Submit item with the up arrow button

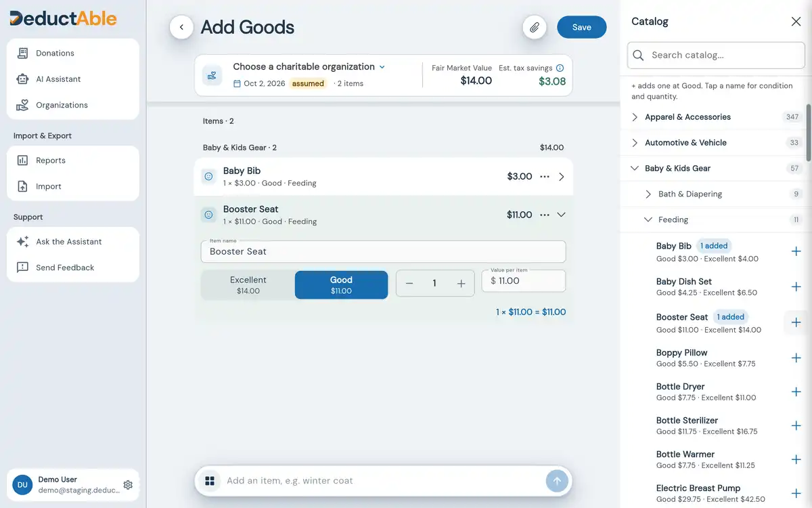[557, 481]
